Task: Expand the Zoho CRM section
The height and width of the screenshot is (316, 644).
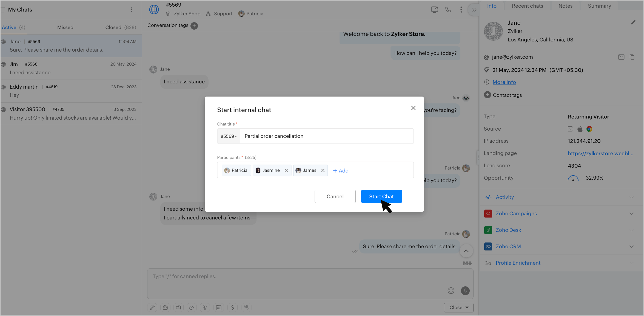Action: point(631,247)
